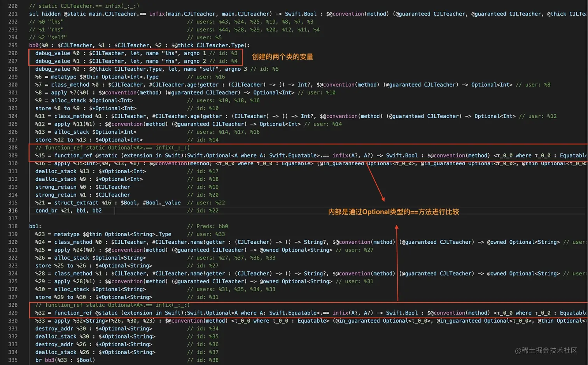Click '%25 = apply %24(%0)' line
Image resolution: width=588 pixels, height=365 pixels.
[204, 250]
